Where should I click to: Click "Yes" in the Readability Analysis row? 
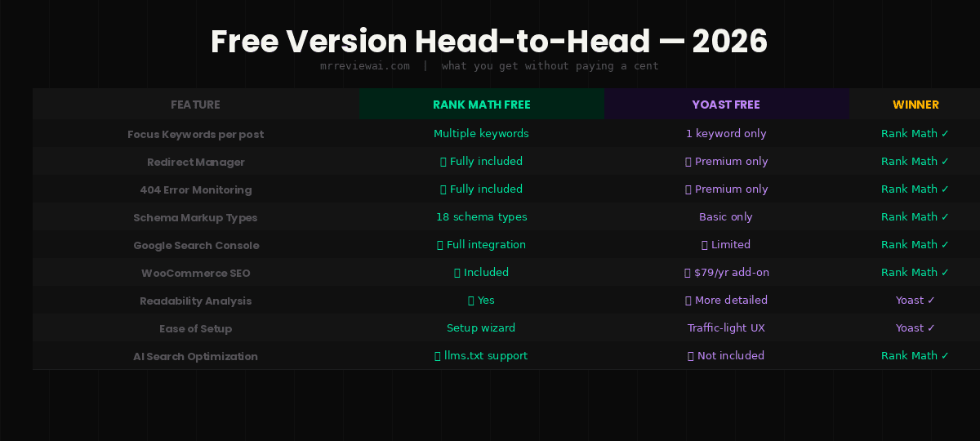click(481, 300)
